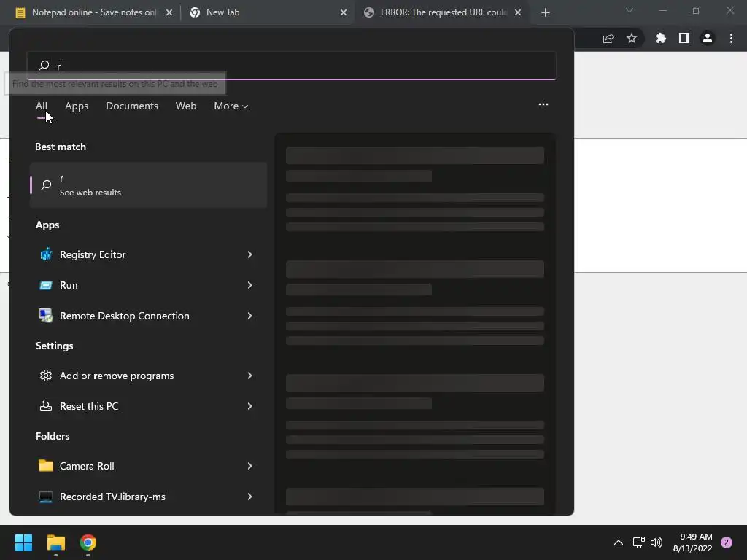Switch to the Web search filter
The width and height of the screenshot is (747, 560).
click(186, 106)
